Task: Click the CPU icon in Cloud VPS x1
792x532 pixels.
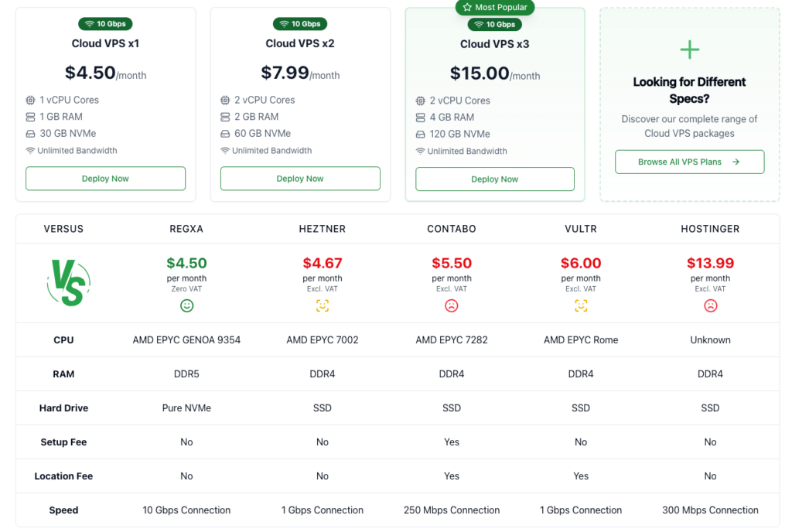Action: click(30, 101)
